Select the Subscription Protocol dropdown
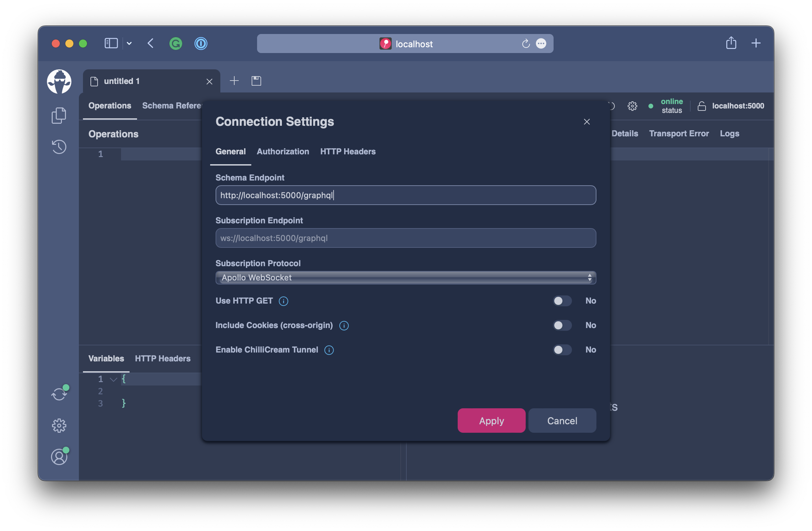812x531 pixels. point(405,277)
